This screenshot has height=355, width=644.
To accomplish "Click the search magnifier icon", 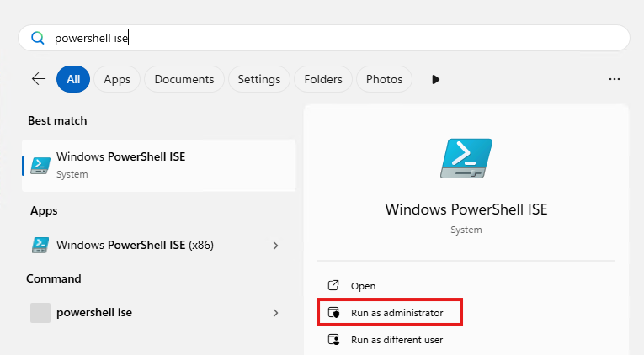I will pos(37,38).
